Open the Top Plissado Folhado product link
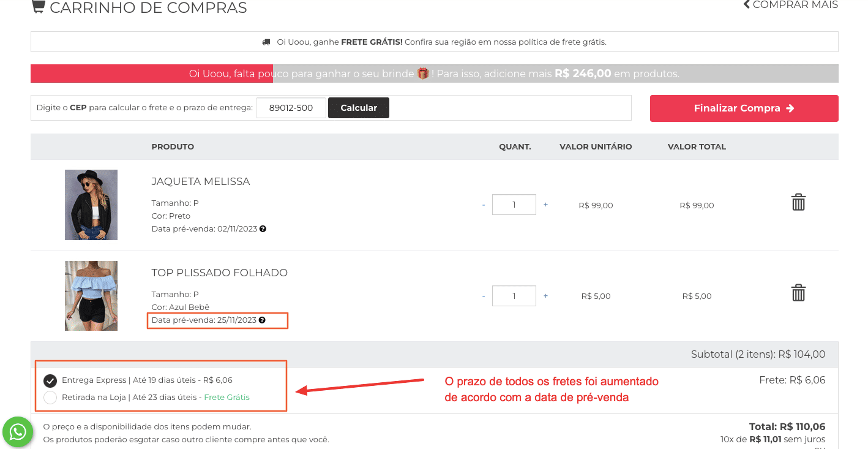This screenshot has width=868, height=449. click(x=220, y=273)
